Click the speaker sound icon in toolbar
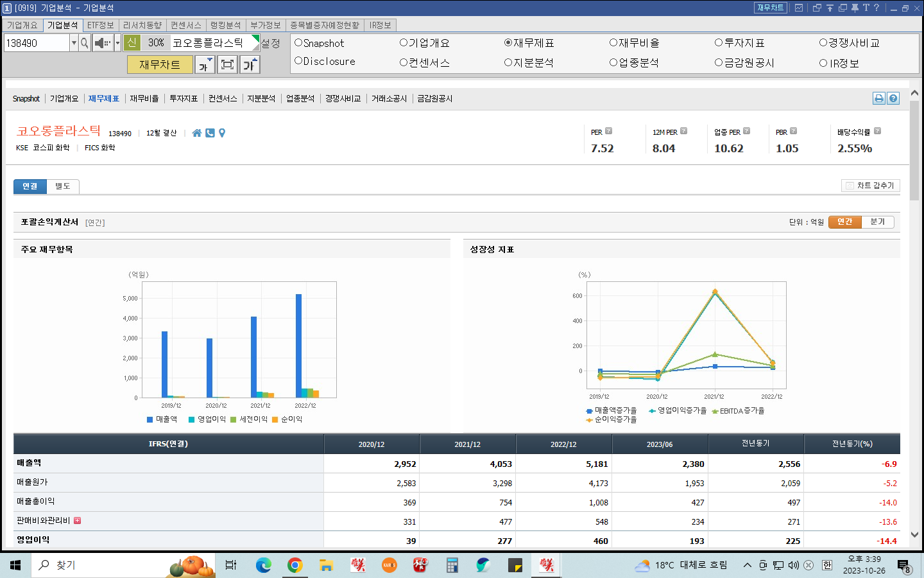 coord(102,43)
